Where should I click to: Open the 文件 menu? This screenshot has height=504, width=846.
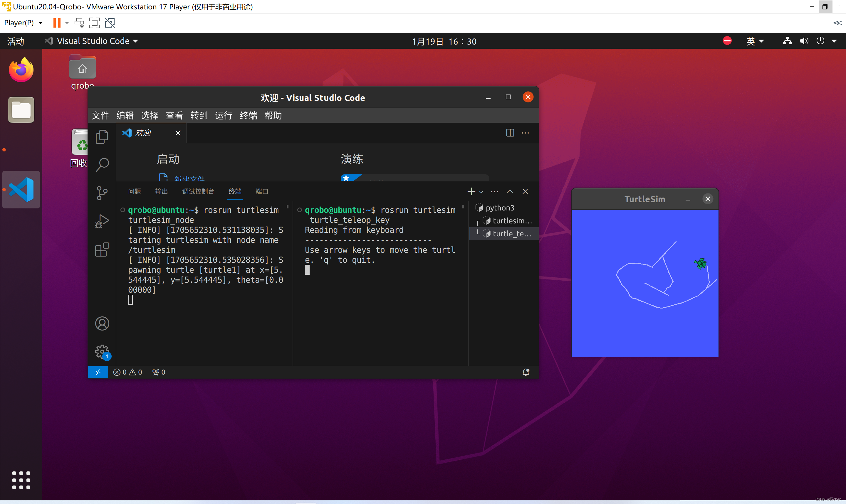point(100,115)
